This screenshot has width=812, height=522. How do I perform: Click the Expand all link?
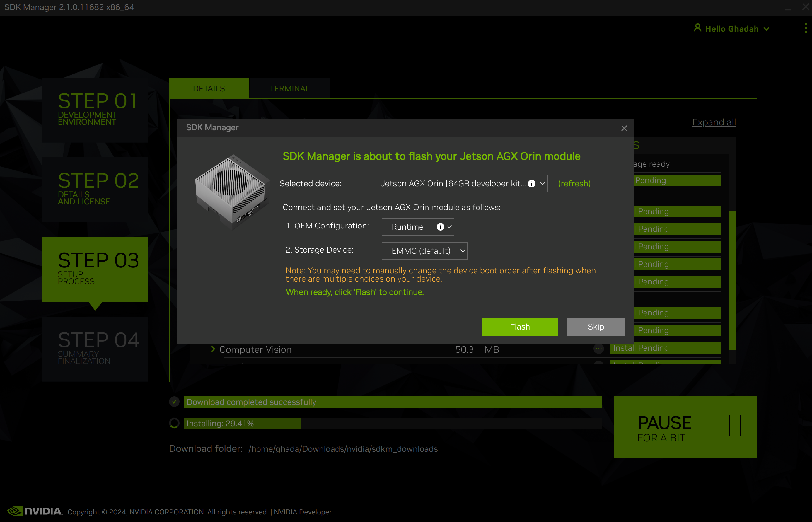[714, 122]
